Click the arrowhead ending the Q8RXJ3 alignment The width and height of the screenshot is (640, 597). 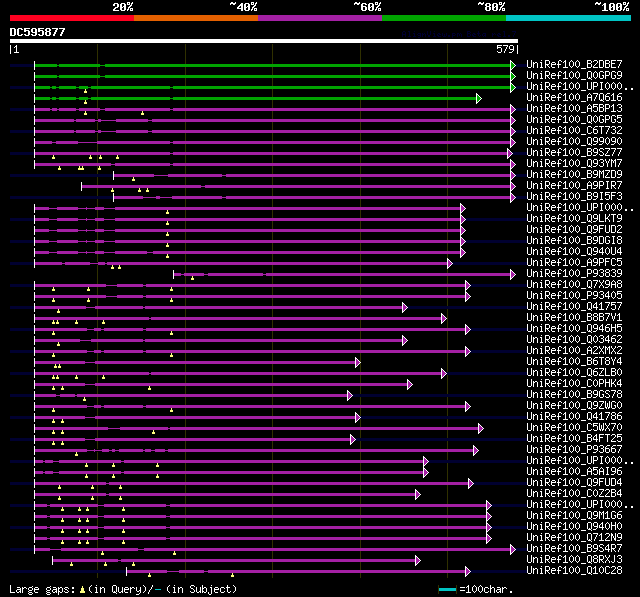click(x=418, y=561)
